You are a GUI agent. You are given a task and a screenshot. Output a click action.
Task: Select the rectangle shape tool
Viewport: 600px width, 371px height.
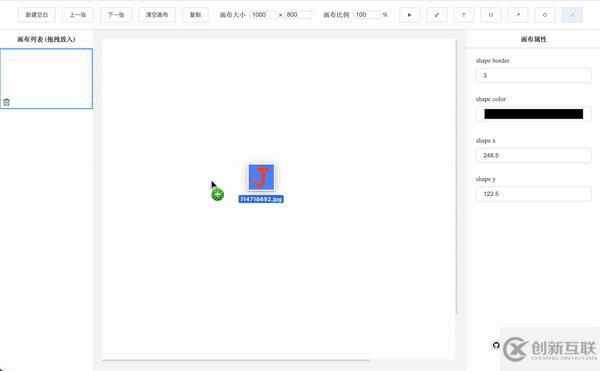click(491, 15)
